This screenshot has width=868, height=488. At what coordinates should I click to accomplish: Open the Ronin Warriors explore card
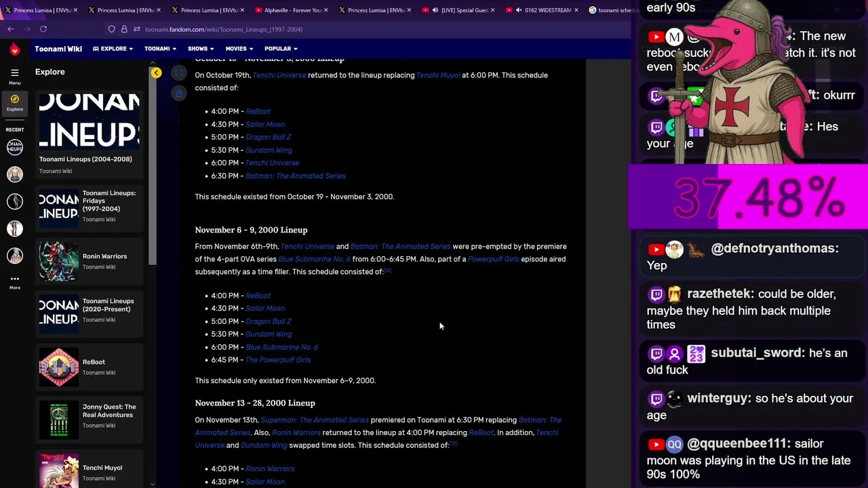(x=89, y=261)
